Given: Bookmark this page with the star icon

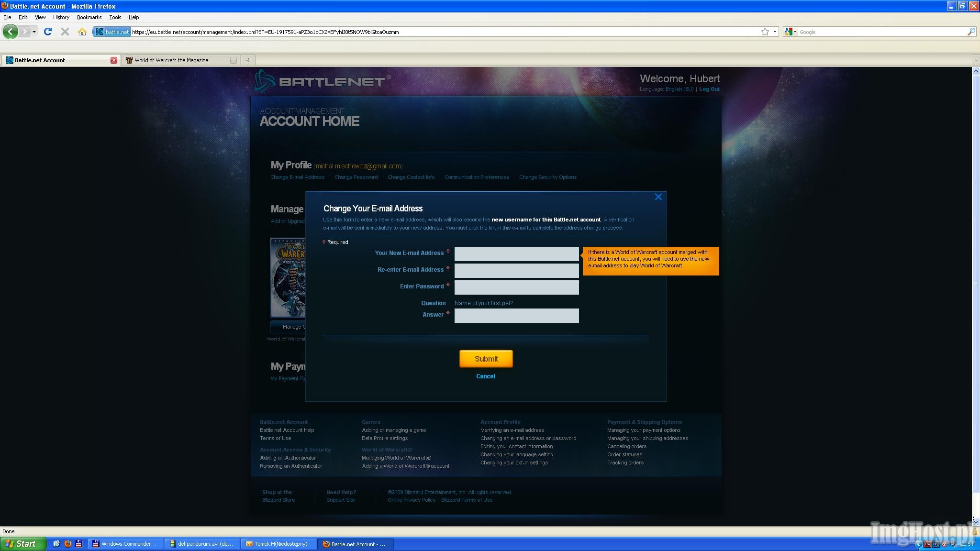Looking at the screenshot, I should tap(765, 32).
